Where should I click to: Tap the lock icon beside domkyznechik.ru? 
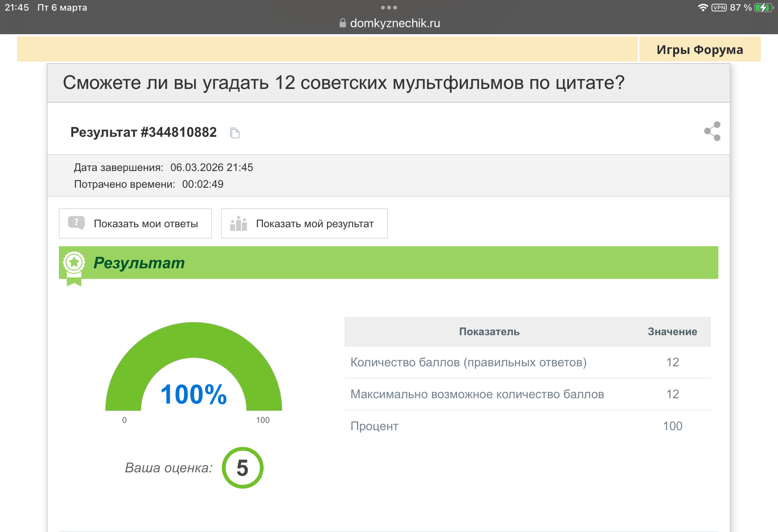pyautogui.click(x=342, y=23)
